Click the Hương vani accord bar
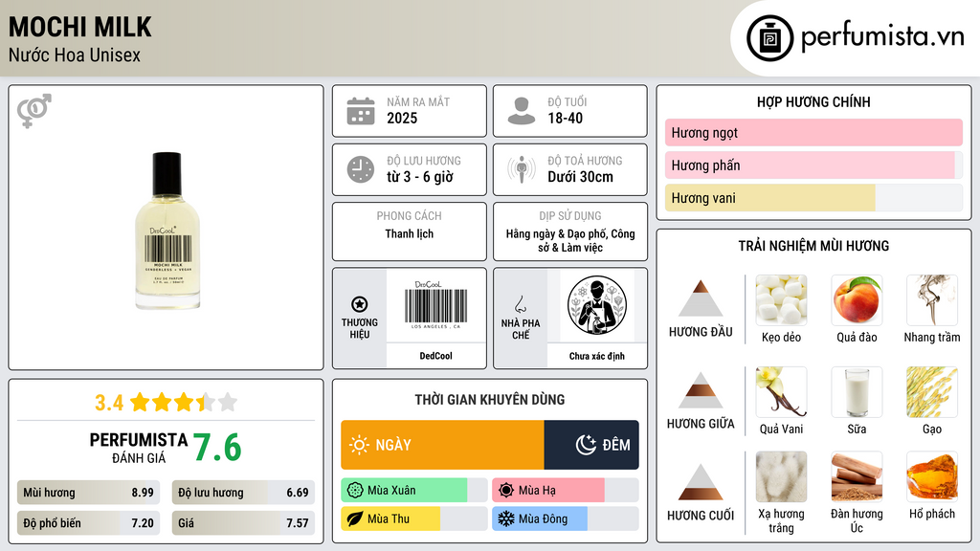Image resolution: width=980 pixels, height=551 pixels. 813,198
